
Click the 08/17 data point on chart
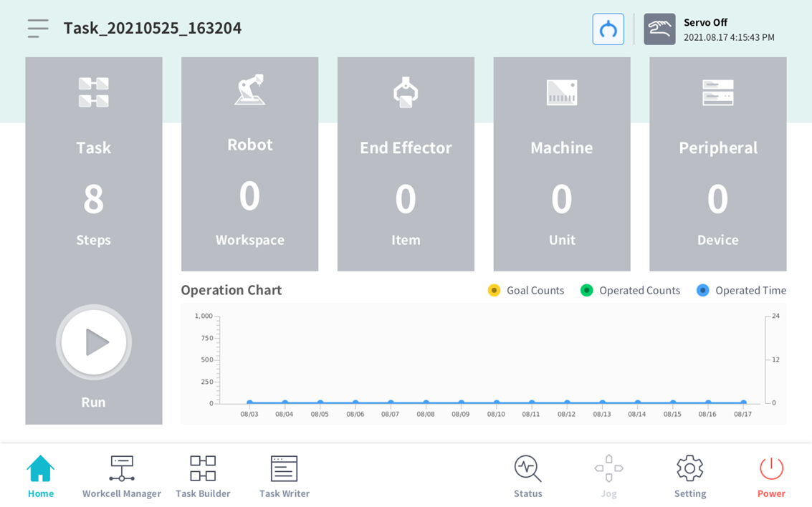[743, 402]
